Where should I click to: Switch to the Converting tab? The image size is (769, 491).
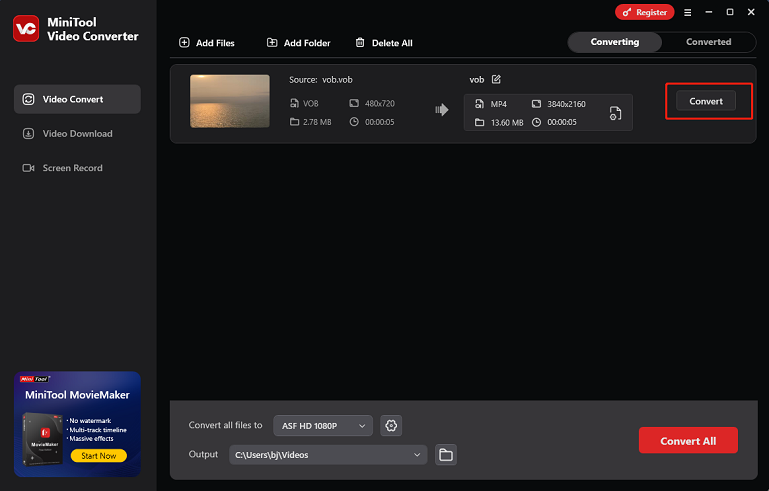pos(615,42)
